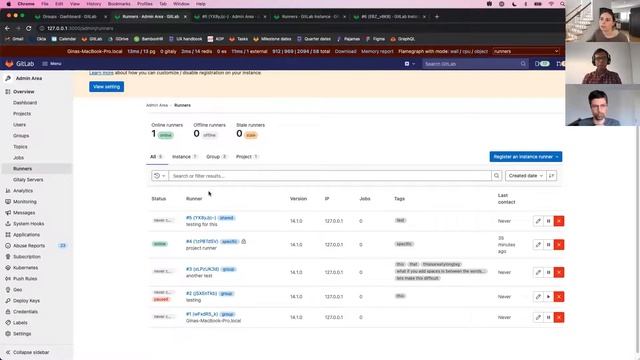Open the flamegraph runners dropdown in the performance bar

(x=526, y=51)
